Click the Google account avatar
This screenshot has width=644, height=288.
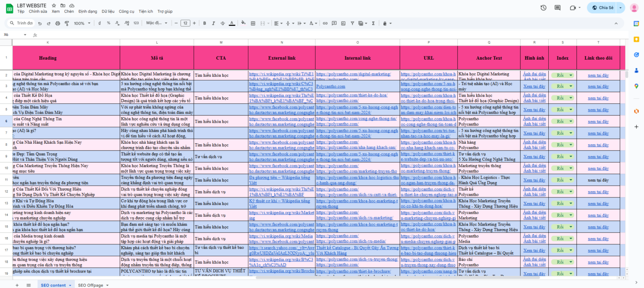click(635, 8)
